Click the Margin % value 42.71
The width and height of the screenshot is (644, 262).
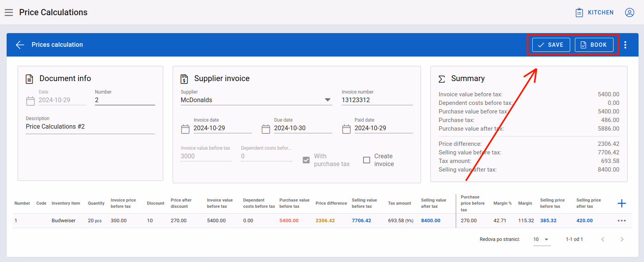tap(500, 221)
